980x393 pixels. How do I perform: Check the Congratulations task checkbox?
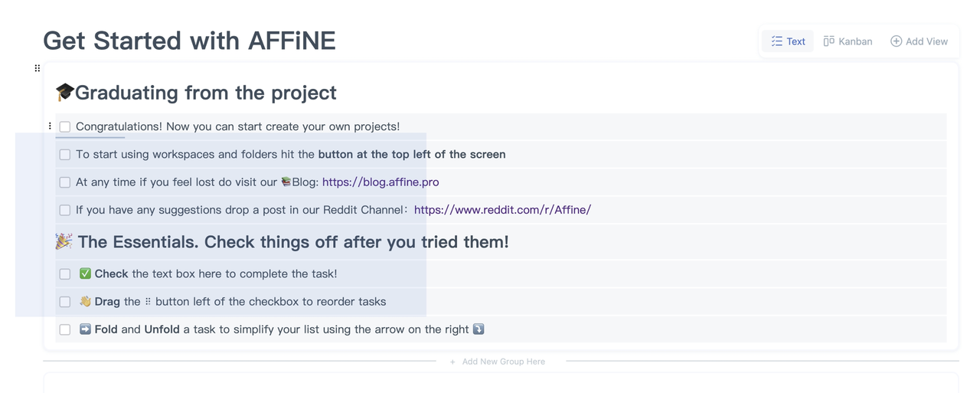pyautogui.click(x=65, y=126)
